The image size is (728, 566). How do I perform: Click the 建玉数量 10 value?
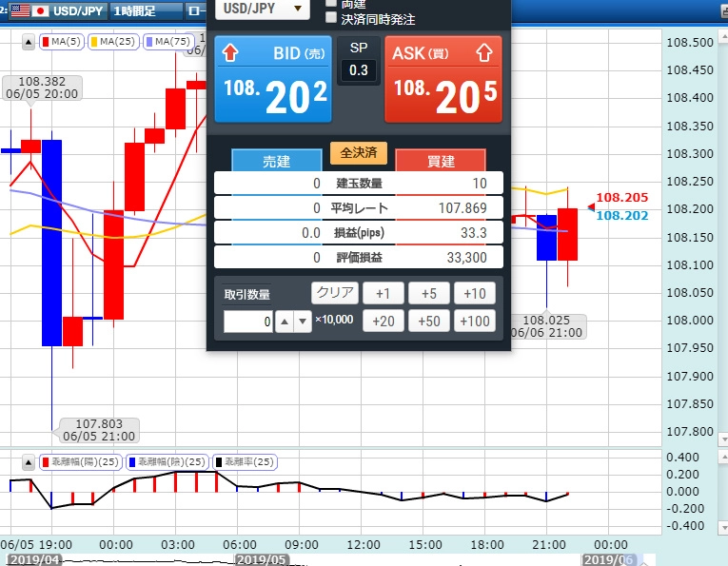coord(480,184)
